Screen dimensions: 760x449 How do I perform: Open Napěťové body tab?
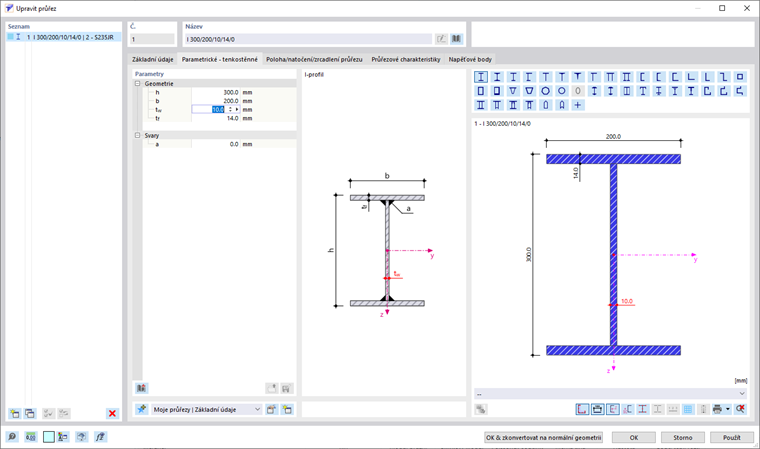(470, 59)
